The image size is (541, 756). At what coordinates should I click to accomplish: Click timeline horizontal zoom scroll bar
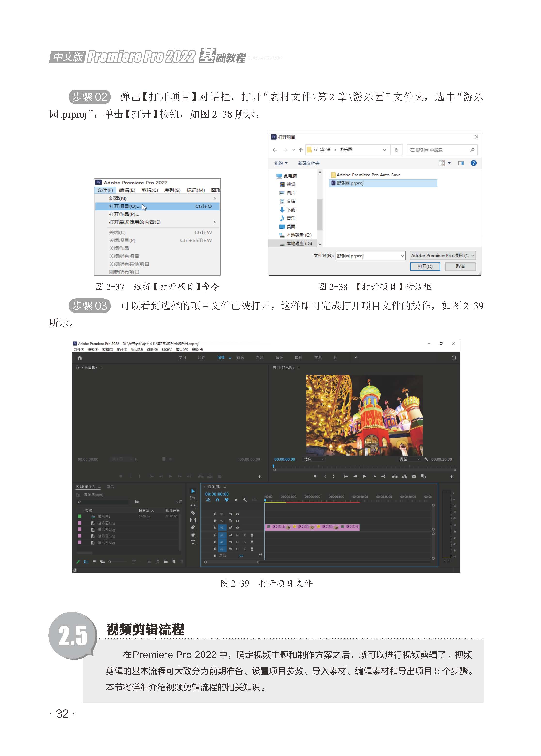point(232,562)
